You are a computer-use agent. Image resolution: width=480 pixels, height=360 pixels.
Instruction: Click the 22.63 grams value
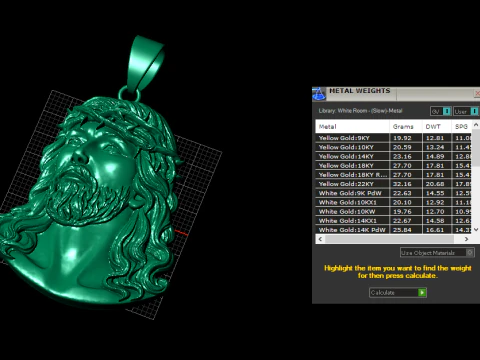(402, 193)
